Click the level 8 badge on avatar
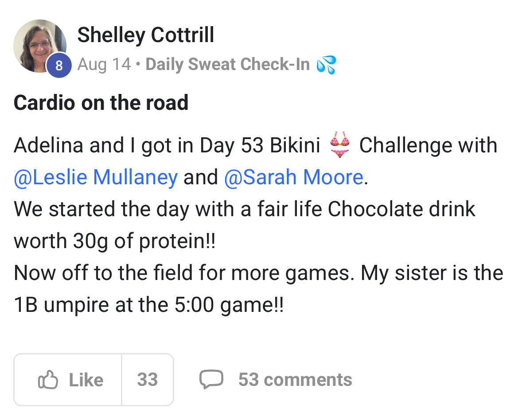This screenshot has height=420, width=526. click(59, 66)
